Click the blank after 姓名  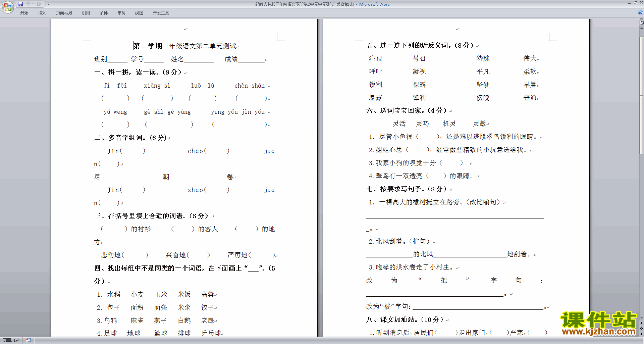pos(199,59)
